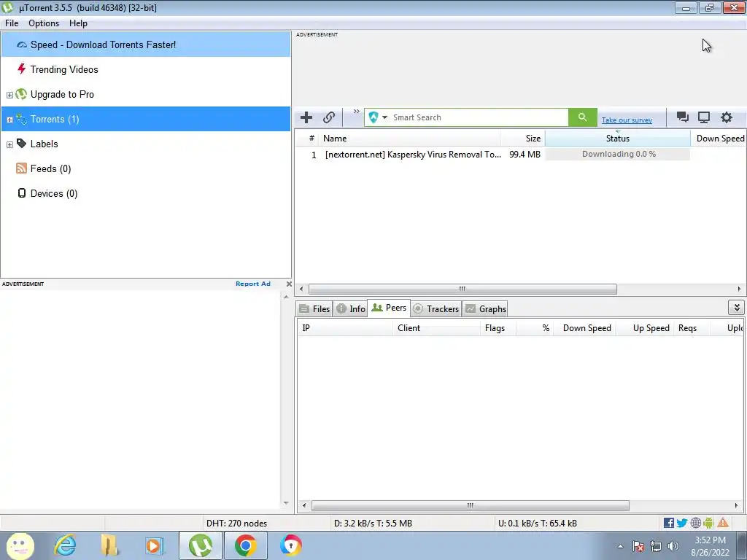
Task: Expand the Torrents tree node
Action: tap(9, 120)
